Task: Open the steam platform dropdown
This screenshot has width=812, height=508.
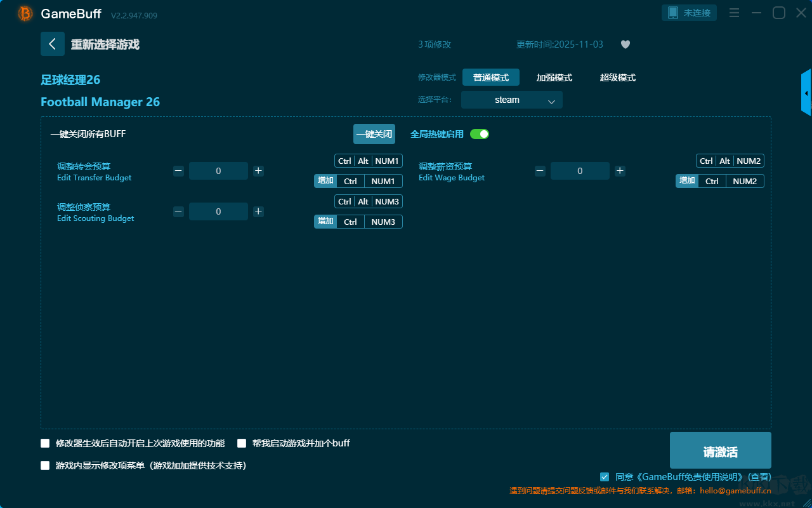Action: (511, 100)
